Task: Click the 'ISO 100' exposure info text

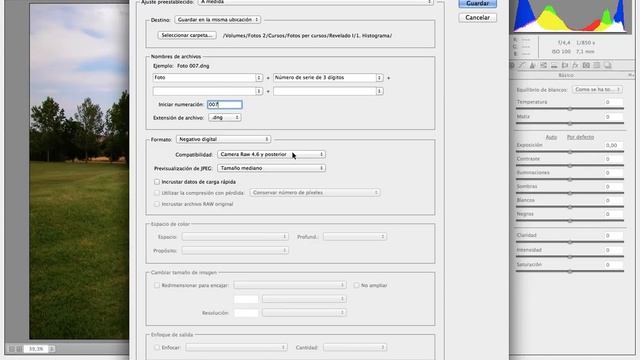Action: [561, 52]
